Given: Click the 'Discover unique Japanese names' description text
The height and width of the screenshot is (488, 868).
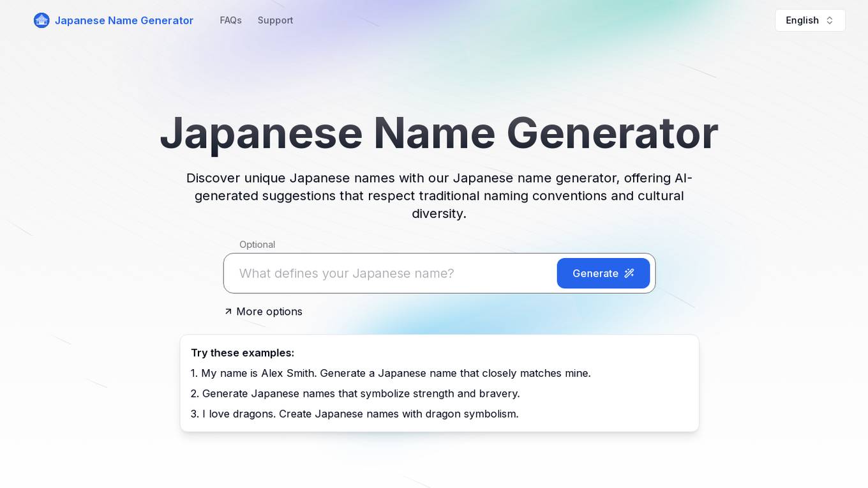Looking at the screenshot, I should (439, 195).
